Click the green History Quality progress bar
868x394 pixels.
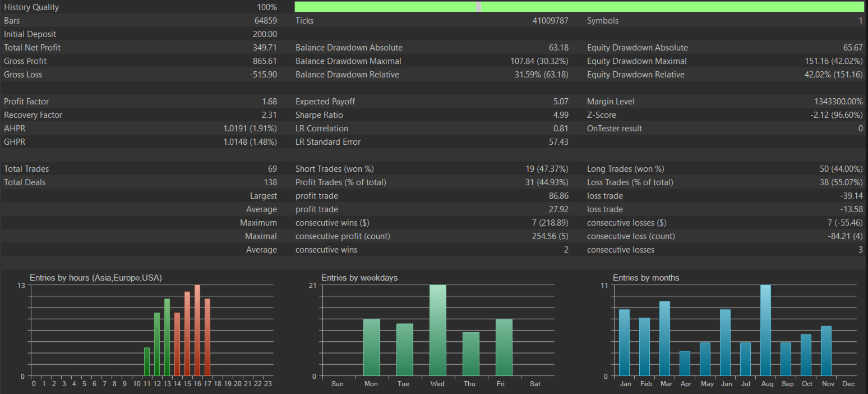click(x=579, y=7)
